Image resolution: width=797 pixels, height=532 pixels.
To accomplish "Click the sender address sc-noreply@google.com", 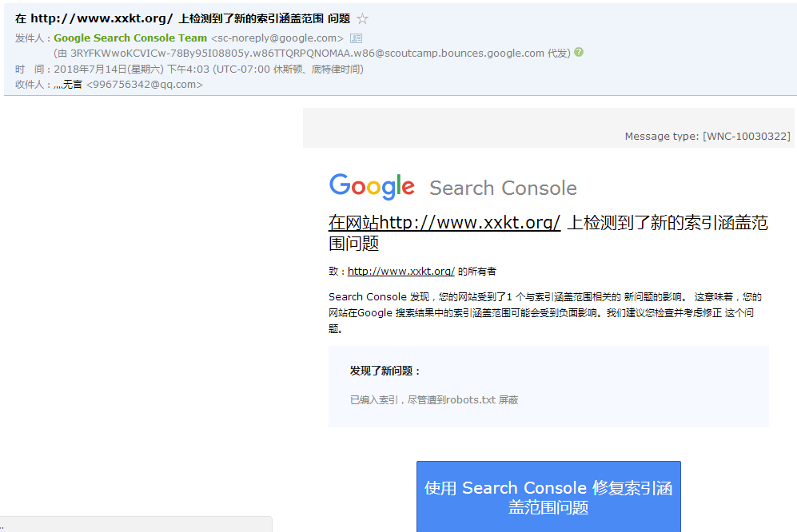I will [277, 38].
